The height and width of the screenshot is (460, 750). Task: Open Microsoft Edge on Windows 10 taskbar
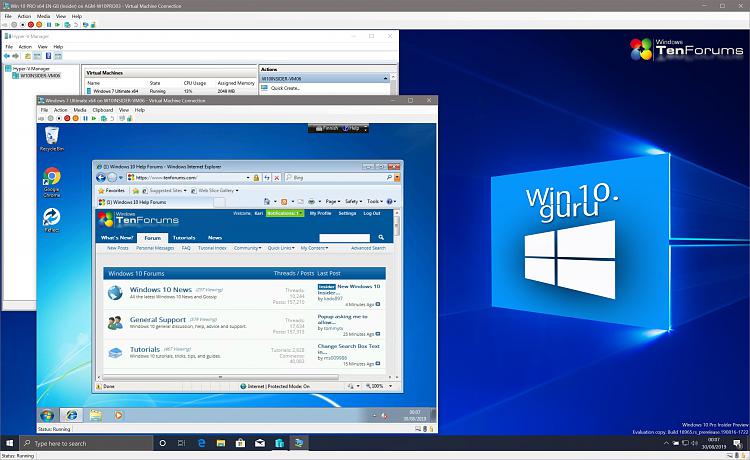[x=201, y=443]
